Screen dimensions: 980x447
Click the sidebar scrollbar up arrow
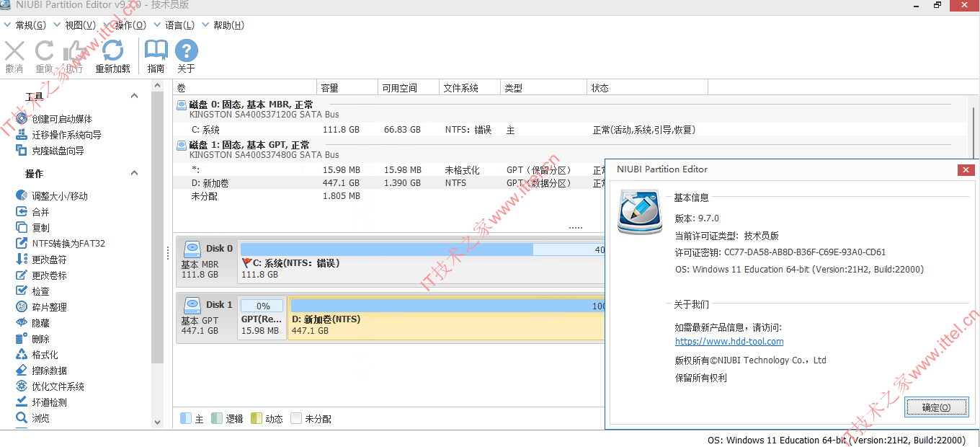[x=158, y=85]
